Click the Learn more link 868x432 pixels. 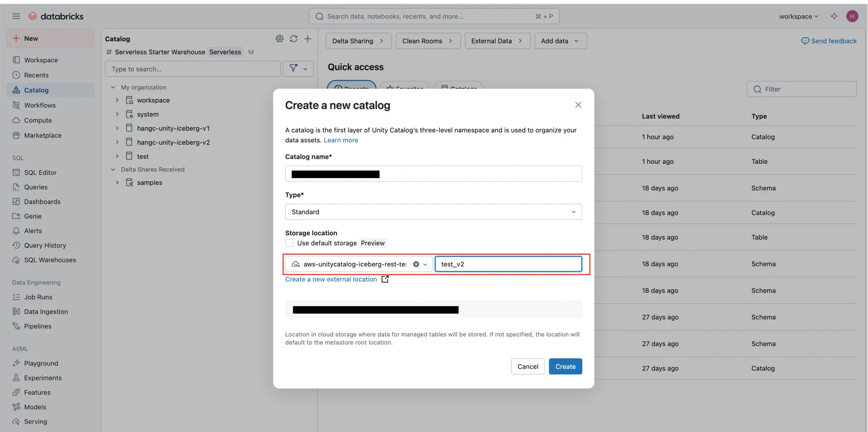click(x=341, y=140)
